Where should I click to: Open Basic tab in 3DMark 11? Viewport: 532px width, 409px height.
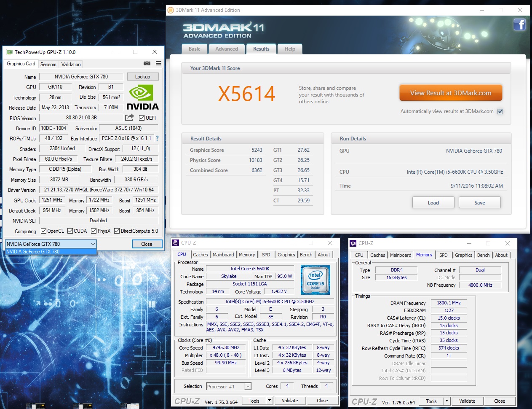pos(195,49)
